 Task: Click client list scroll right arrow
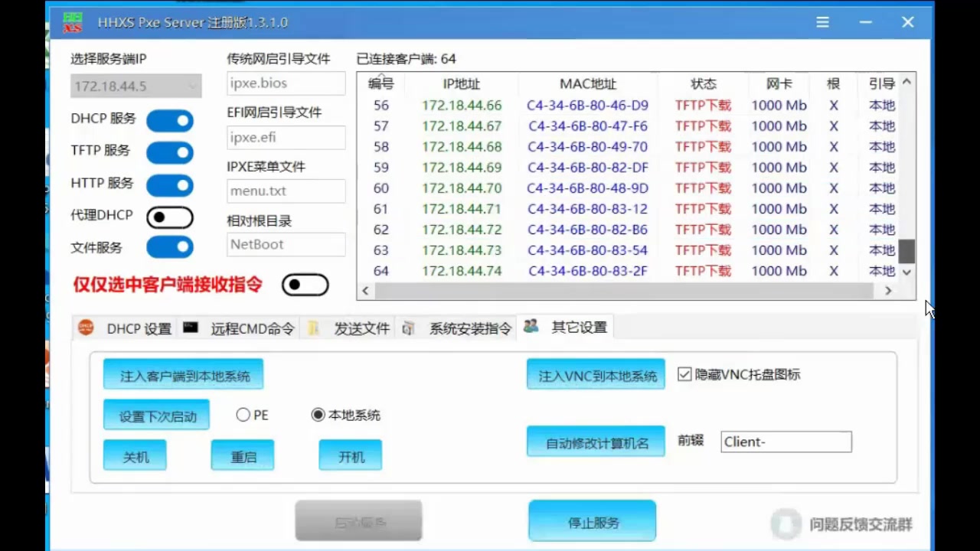(x=888, y=291)
